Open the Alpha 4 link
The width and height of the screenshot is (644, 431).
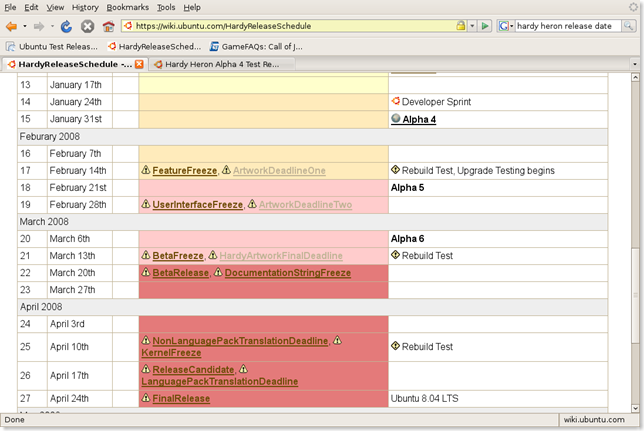coord(419,120)
